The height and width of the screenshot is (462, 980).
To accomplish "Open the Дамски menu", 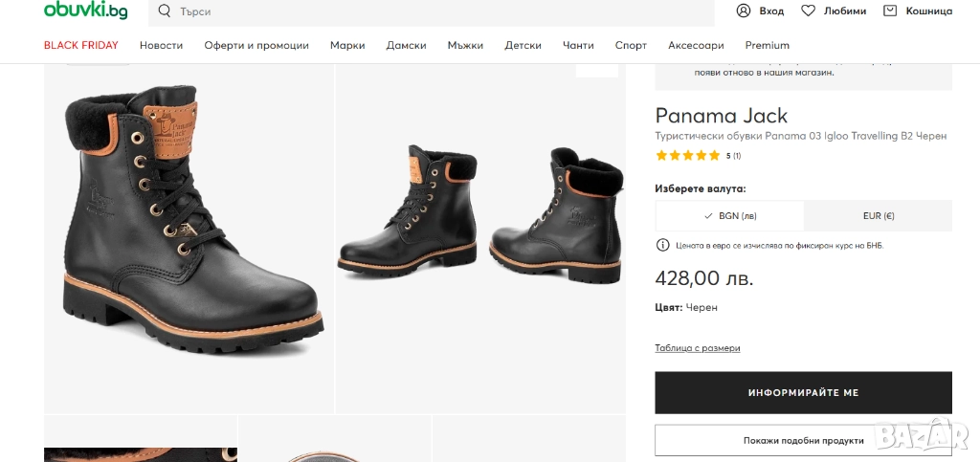I will 406,45.
